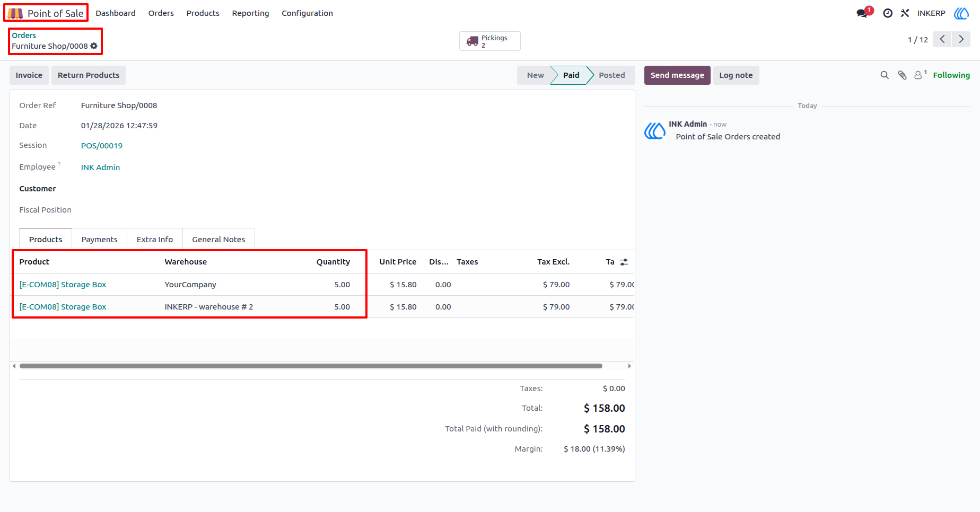
Task: Go to next record arrow
Action: click(x=961, y=39)
